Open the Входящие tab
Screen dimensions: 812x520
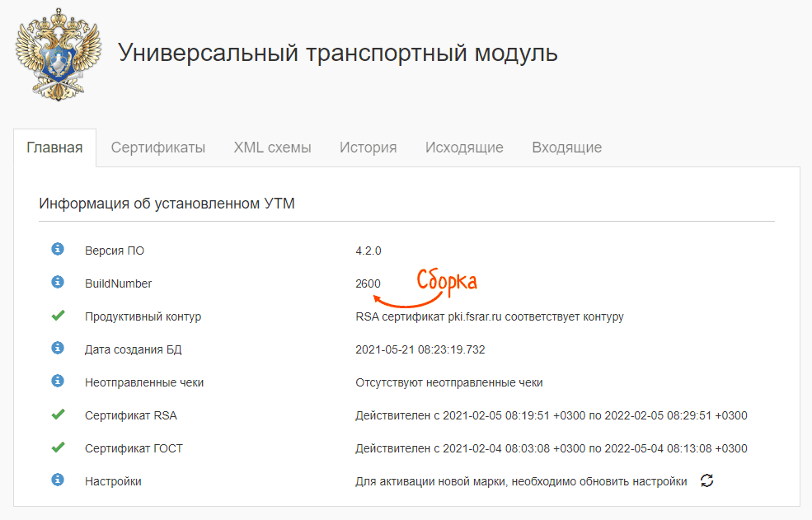click(x=566, y=148)
